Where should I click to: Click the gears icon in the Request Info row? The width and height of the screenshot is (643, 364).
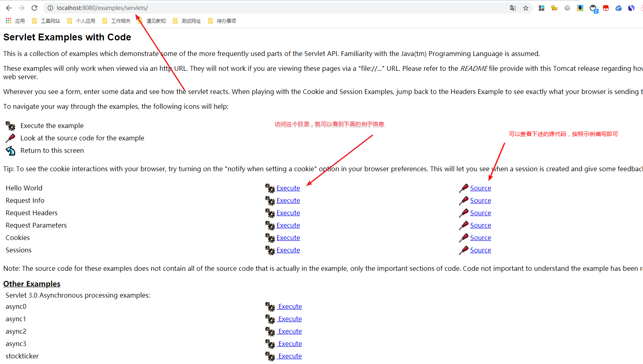270,200
